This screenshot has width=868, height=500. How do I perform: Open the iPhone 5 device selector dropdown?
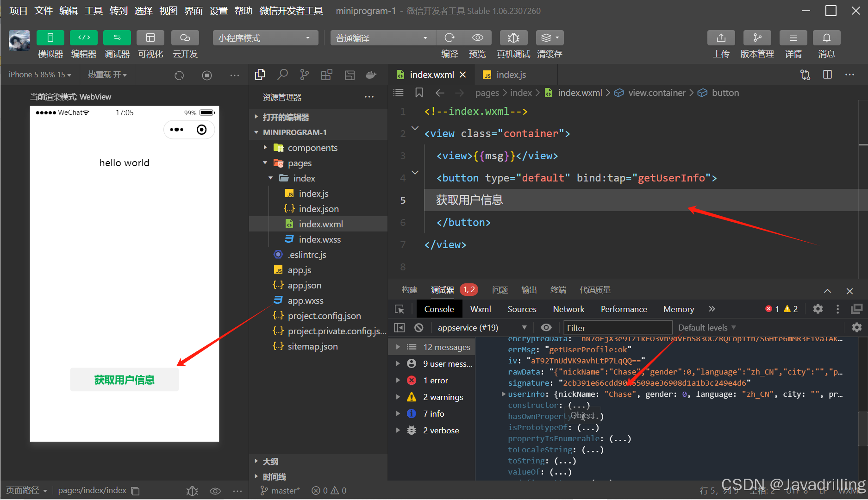[40, 75]
